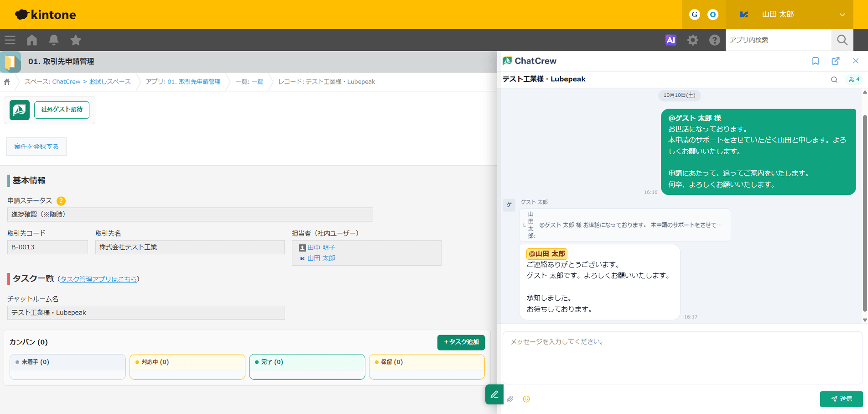
Task: Open the AI assistant icon
Action: pyautogui.click(x=670, y=40)
